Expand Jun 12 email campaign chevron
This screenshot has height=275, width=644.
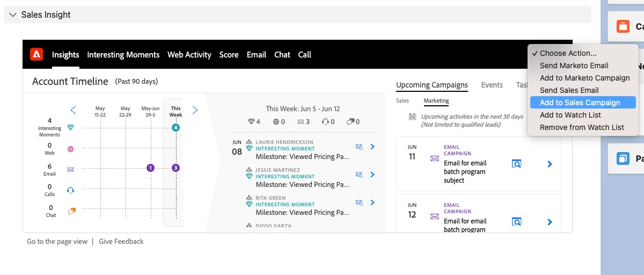(550, 222)
